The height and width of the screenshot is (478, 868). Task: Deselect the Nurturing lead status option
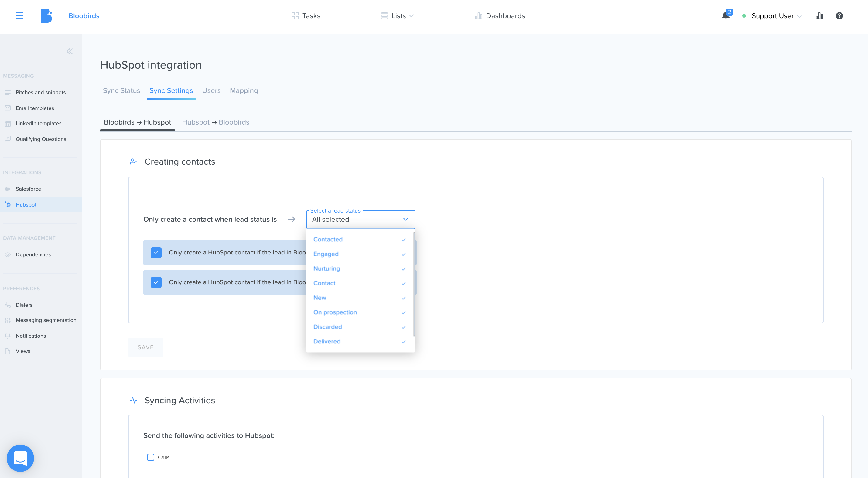click(x=360, y=268)
